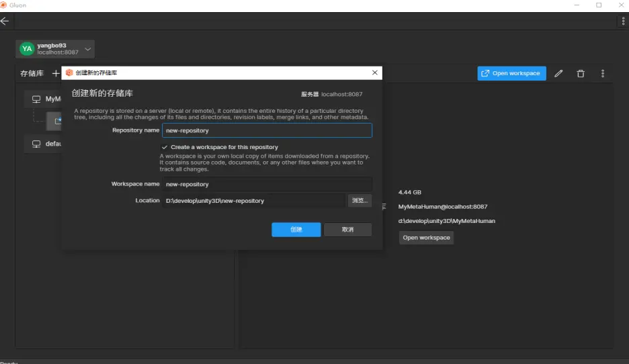Toggle Create a workspace for this repository

pyautogui.click(x=165, y=147)
